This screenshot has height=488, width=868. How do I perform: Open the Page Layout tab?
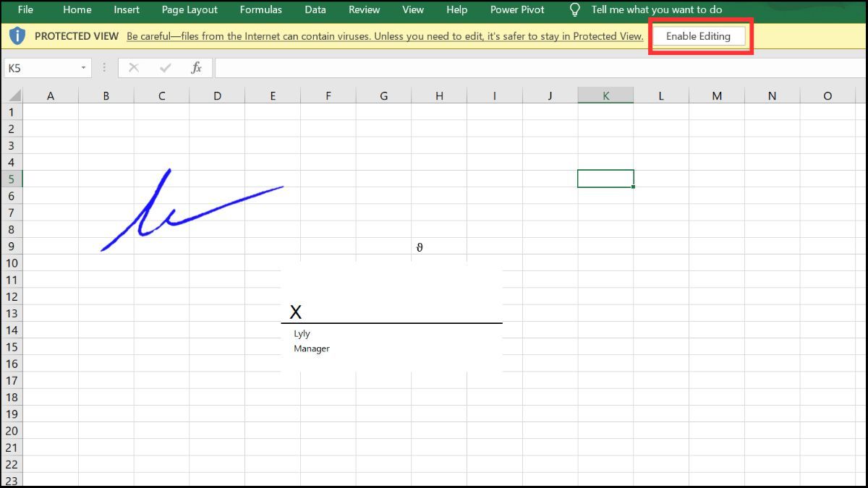point(190,9)
